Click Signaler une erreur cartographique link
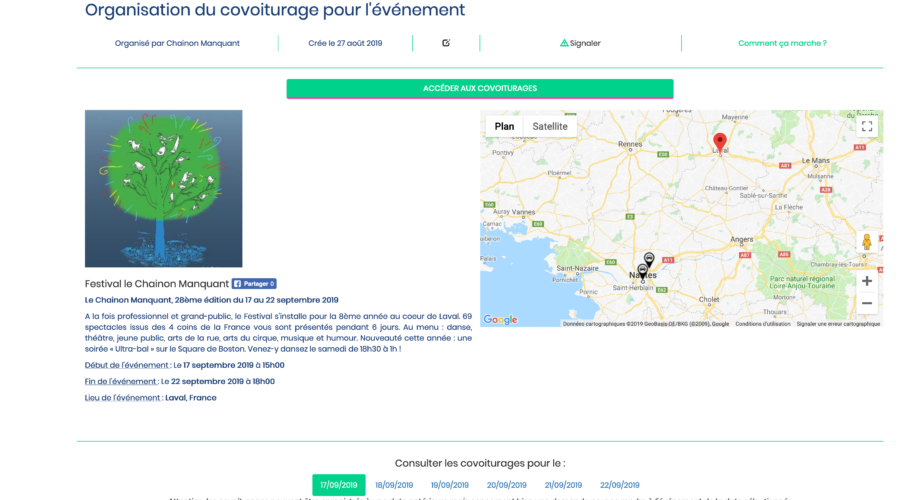The height and width of the screenshot is (500, 900). 838,324
